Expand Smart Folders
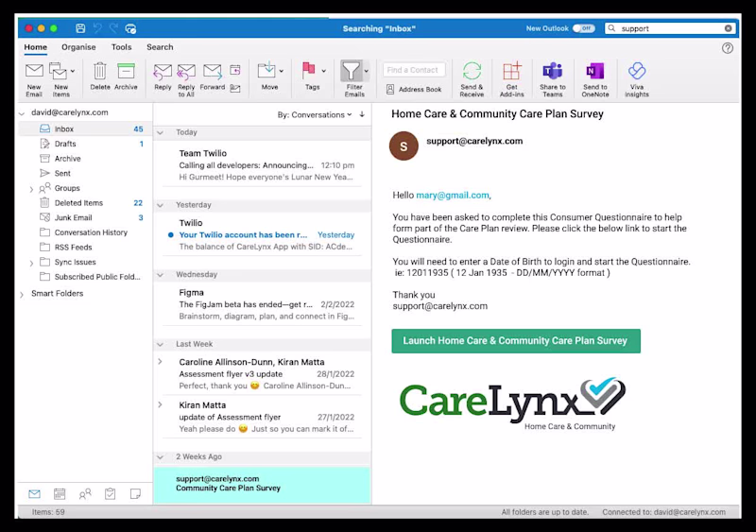The height and width of the screenshot is (532, 756). pos(22,294)
